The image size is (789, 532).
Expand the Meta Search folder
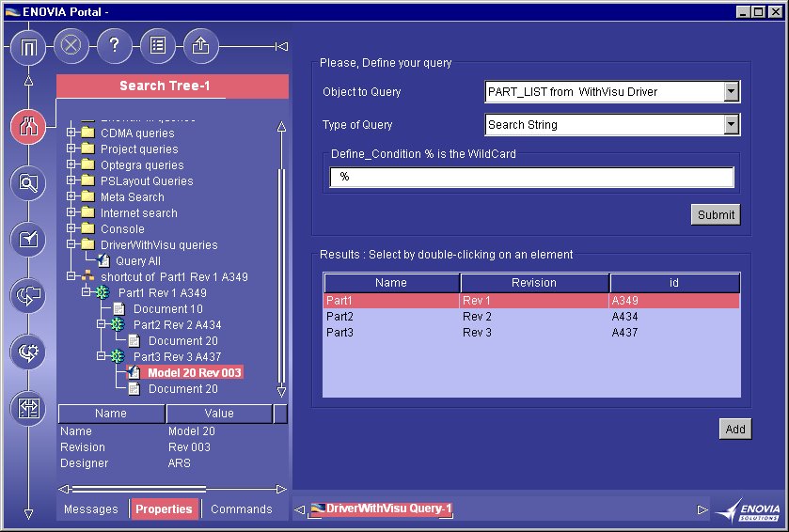point(71,196)
